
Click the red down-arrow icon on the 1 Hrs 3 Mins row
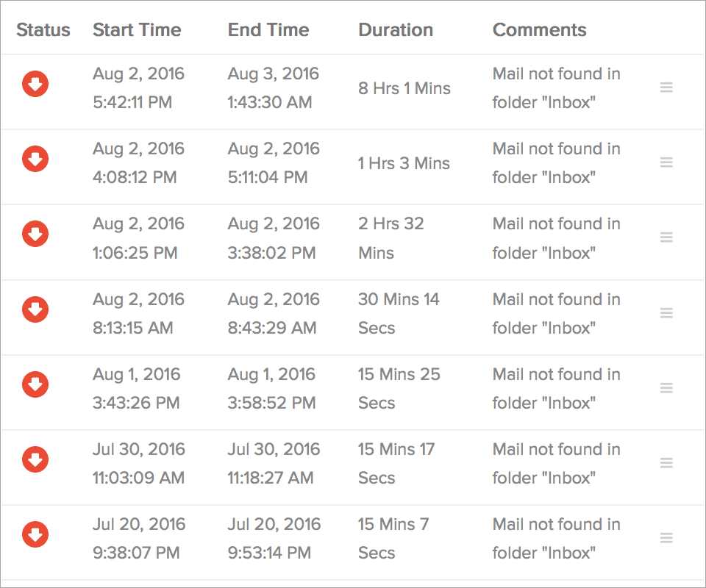pos(35,159)
